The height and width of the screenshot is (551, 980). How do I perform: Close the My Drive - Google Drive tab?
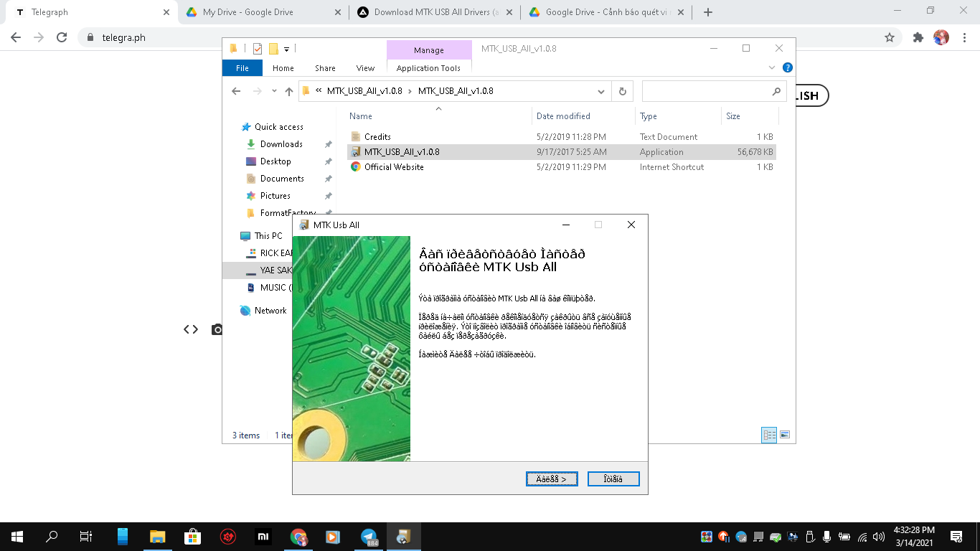(338, 12)
